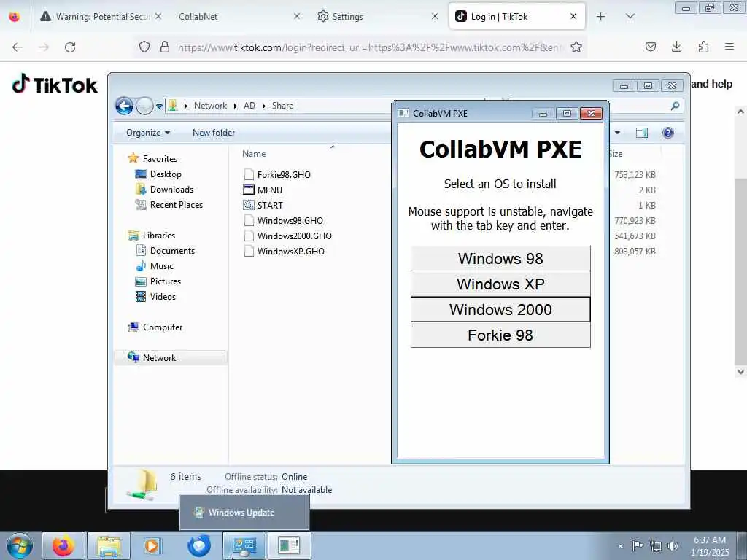Click the TikTok logo
The width and height of the screenshot is (747, 560).
[x=54, y=85]
